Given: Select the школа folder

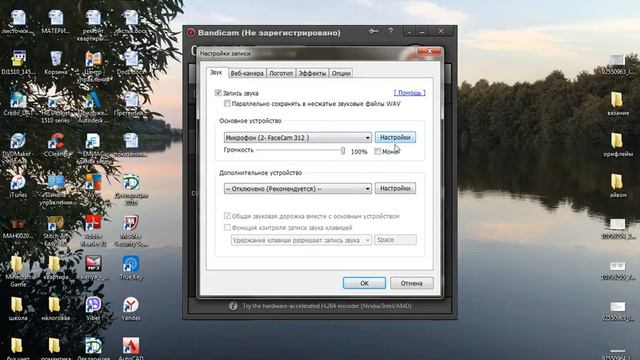Looking at the screenshot, I should [x=18, y=308].
